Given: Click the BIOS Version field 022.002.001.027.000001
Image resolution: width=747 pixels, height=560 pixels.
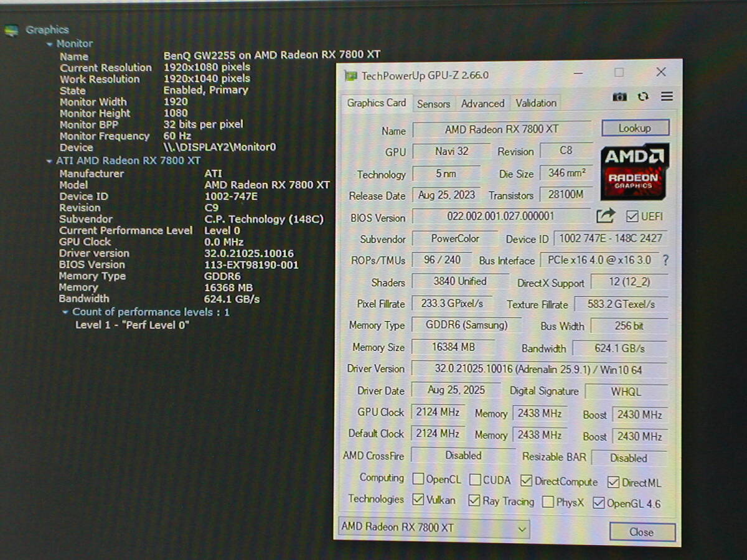Looking at the screenshot, I should [500, 217].
